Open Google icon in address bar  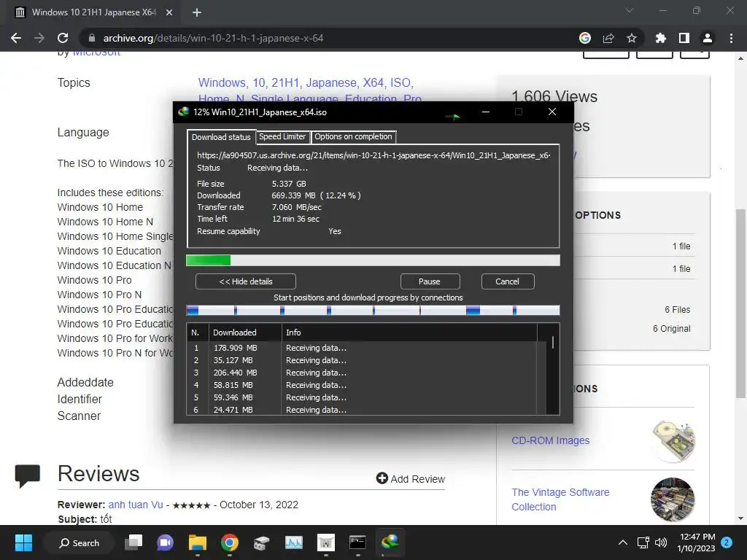click(x=585, y=38)
